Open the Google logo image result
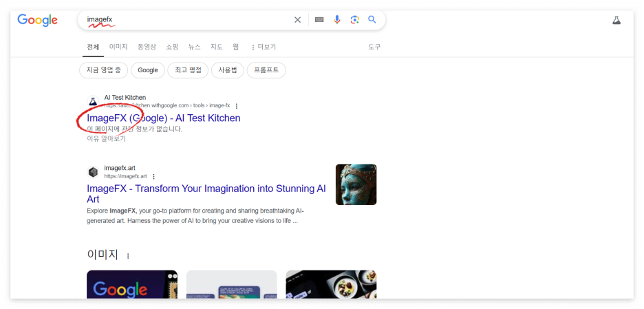Viewport: 644px width, 309px height. [132, 284]
